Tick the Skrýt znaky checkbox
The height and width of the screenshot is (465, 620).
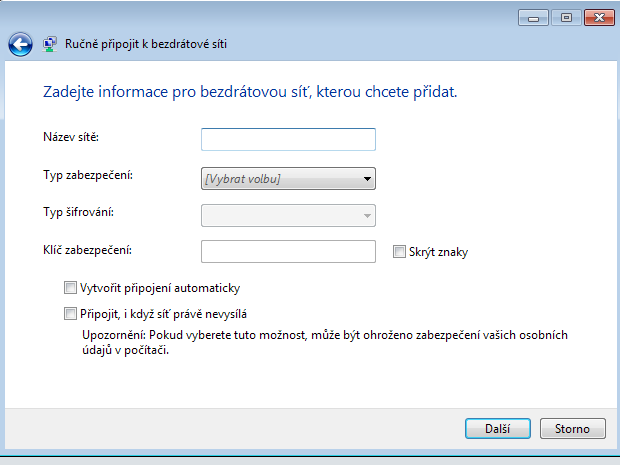[399, 251]
